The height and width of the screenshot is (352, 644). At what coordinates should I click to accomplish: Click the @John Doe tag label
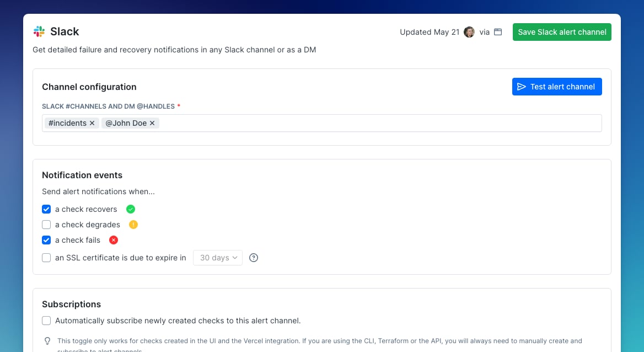[126, 123]
